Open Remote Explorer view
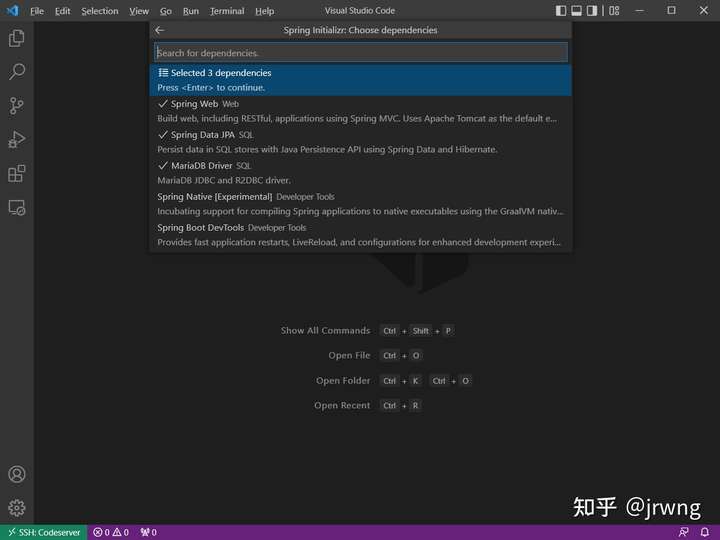The image size is (720, 540). [17, 208]
